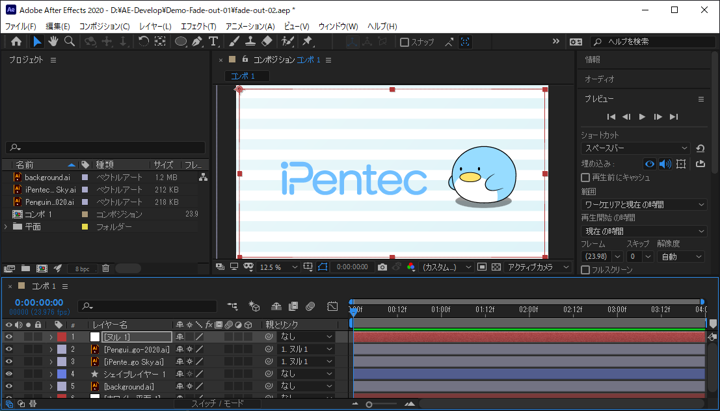Click red label color of layer 1
The height and width of the screenshot is (411, 720).
click(x=62, y=337)
